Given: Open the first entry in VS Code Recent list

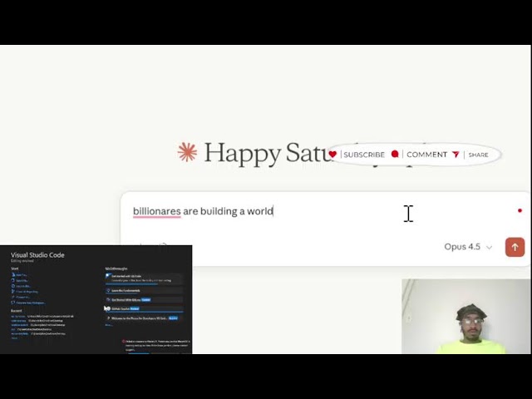Looking at the screenshot, I should [x=18, y=317].
